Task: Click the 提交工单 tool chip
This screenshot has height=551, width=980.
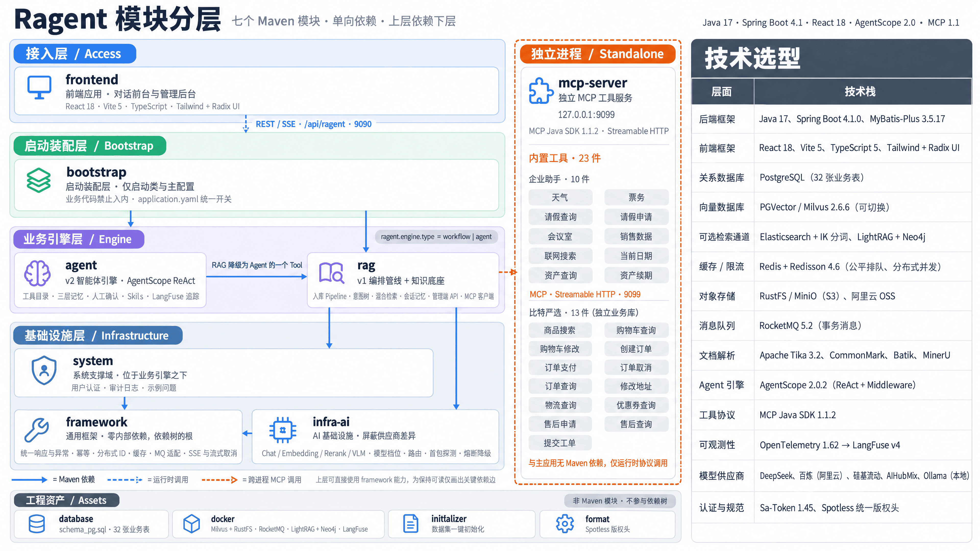Action: pyautogui.click(x=560, y=443)
